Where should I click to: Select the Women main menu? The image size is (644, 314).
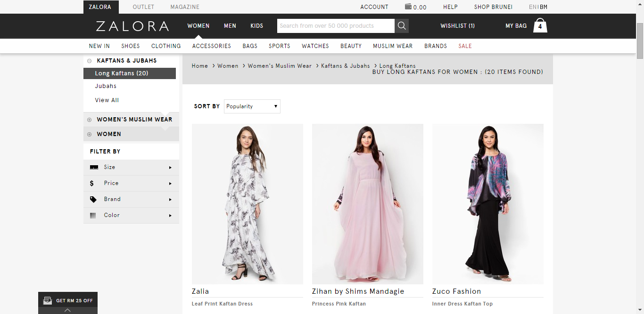pyautogui.click(x=198, y=26)
